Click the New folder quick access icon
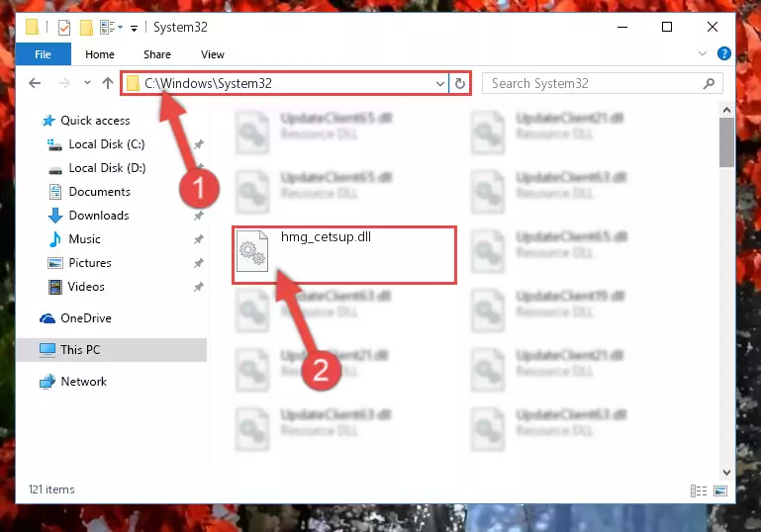 pos(86,28)
